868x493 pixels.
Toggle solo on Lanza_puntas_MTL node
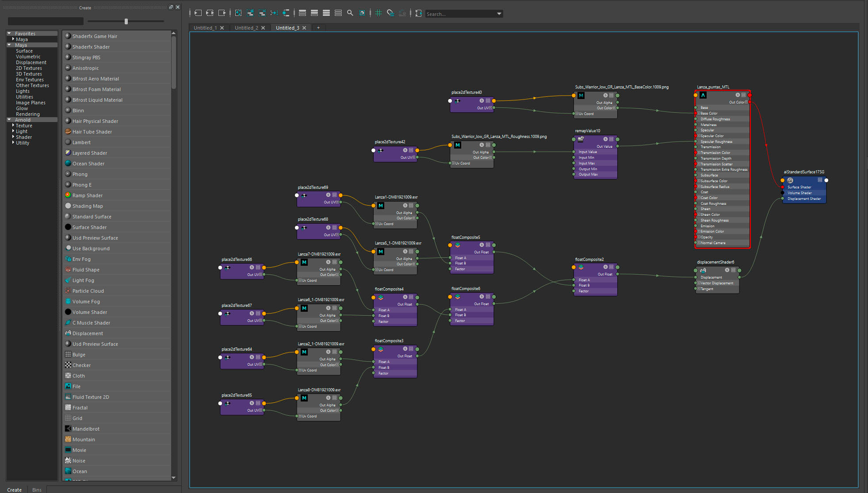click(738, 95)
